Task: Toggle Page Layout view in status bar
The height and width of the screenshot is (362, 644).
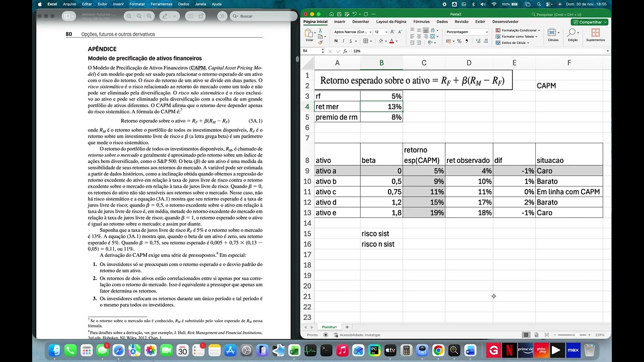Action: [535, 335]
